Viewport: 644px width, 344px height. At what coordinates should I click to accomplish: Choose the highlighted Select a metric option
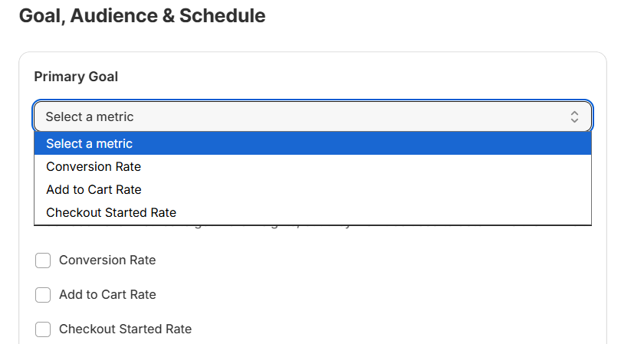click(x=89, y=143)
